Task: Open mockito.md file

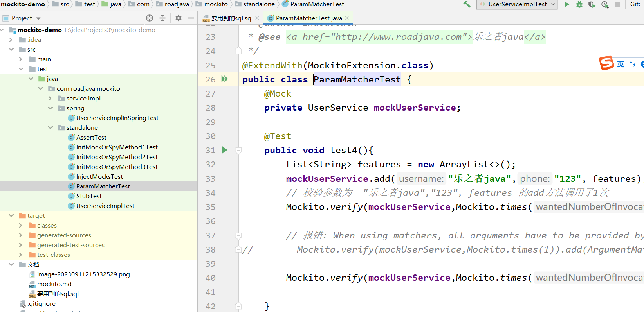Action: point(54,284)
